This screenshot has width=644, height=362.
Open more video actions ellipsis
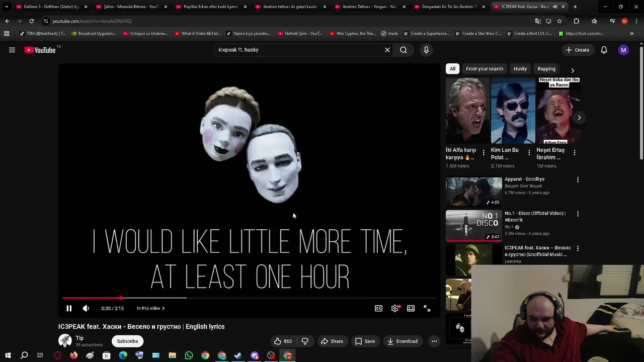click(x=434, y=341)
